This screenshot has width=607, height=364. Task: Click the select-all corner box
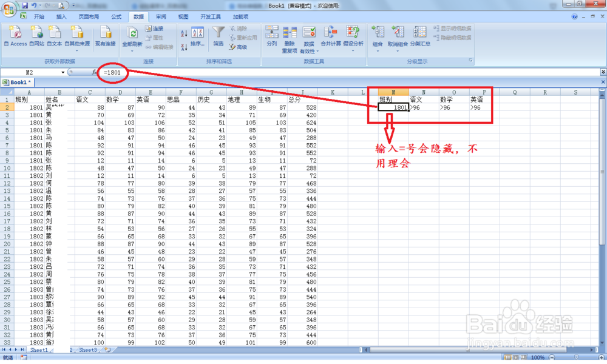(7, 92)
